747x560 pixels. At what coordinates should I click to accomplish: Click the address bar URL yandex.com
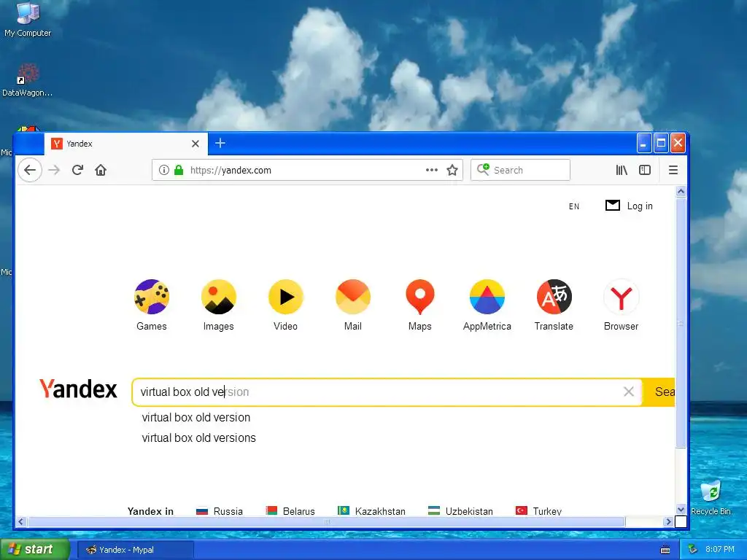point(231,170)
